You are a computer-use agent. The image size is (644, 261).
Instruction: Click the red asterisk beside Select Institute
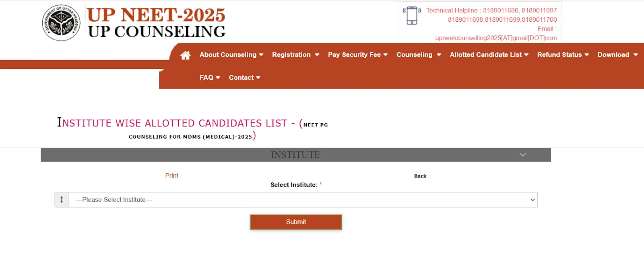pyautogui.click(x=321, y=183)
